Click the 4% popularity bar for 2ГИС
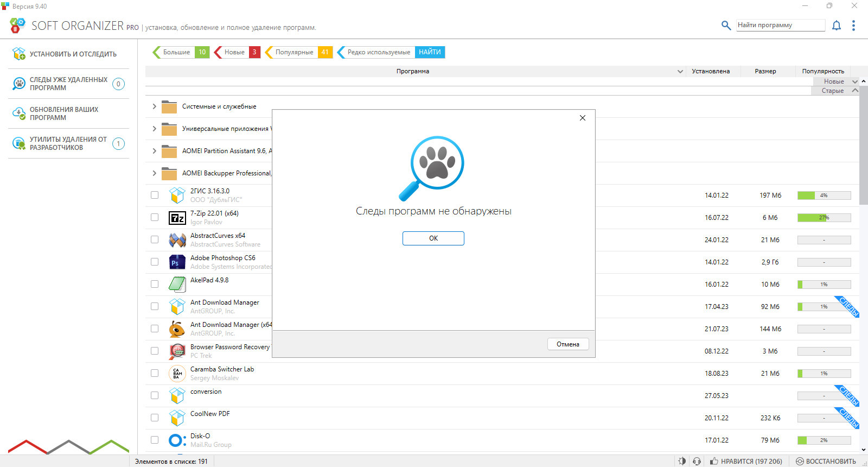This screenshot has width=868, height=467. click(x=824, y=195)
